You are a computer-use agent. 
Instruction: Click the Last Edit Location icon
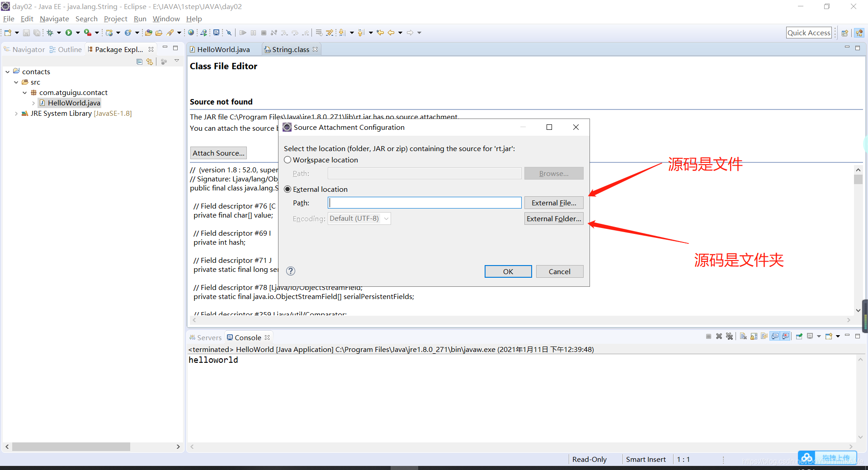coord(380,33)
